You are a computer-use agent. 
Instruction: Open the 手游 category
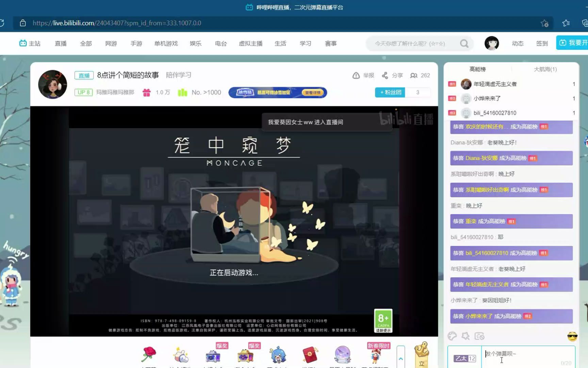point(136,43)
